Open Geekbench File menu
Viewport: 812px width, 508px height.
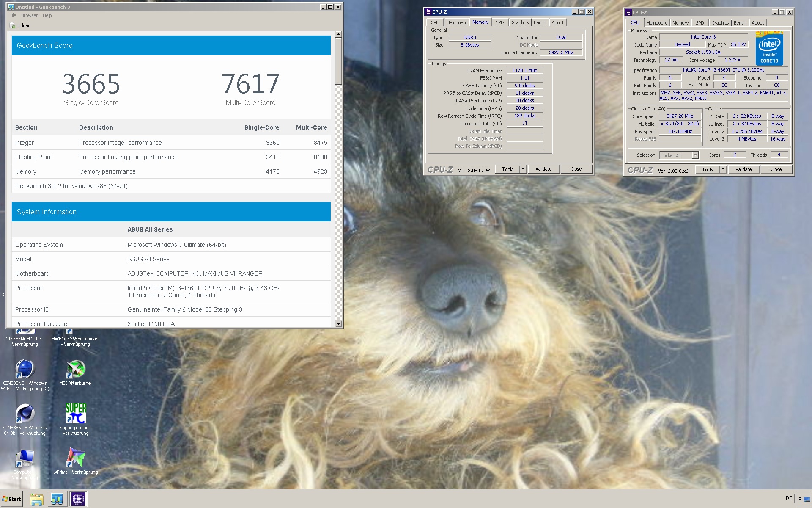point(13,15)
